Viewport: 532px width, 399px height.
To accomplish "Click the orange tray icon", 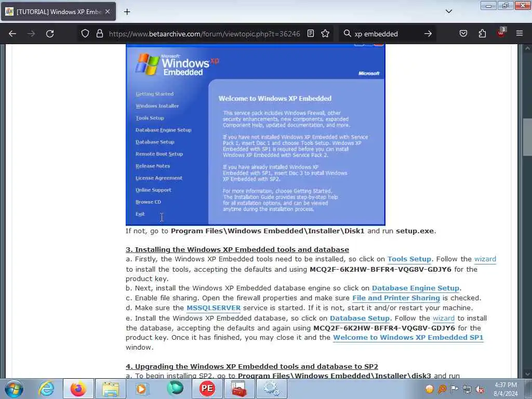I will pyautogui.click(x=430, y=389).
